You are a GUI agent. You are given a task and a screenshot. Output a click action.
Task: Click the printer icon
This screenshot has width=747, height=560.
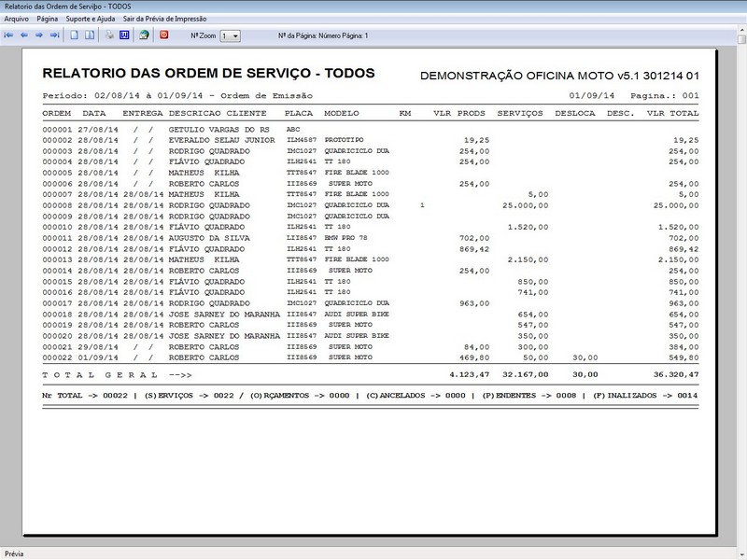109,35
